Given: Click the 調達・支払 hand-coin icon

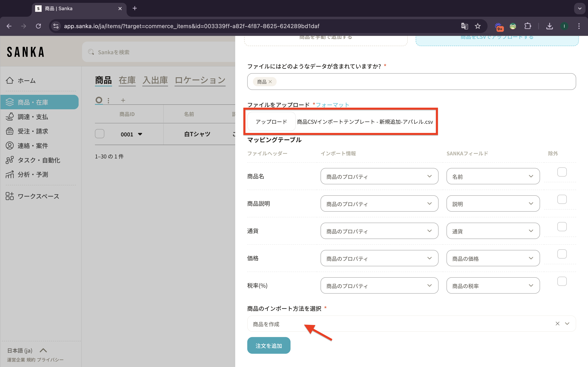Looking at the screenshot, I should pyautogui.click(x=10, y=117).
